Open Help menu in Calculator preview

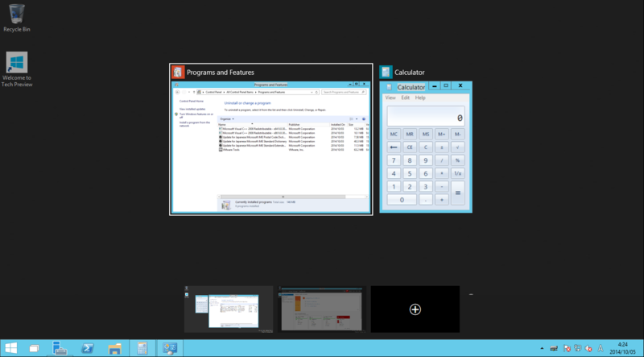coord(420,98)
